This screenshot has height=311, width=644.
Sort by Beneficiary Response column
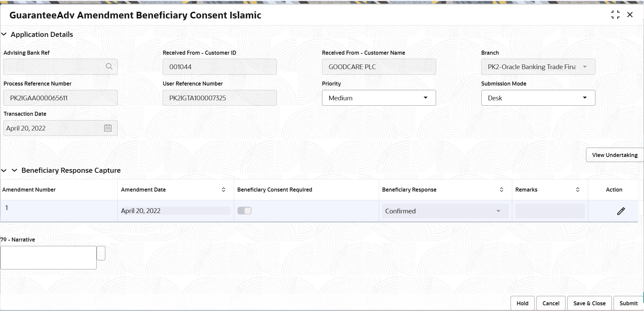coord(501,190)
